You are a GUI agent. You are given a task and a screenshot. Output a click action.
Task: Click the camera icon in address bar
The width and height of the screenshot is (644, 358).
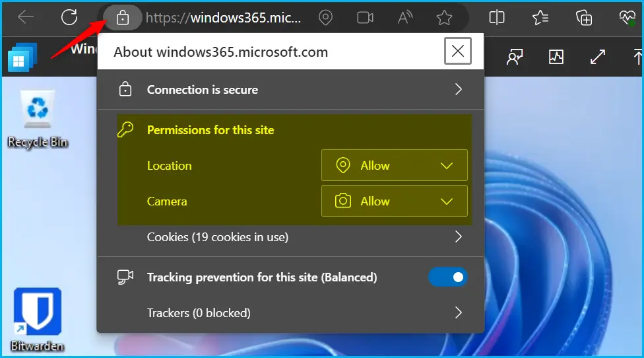click(x=365, y=18)
